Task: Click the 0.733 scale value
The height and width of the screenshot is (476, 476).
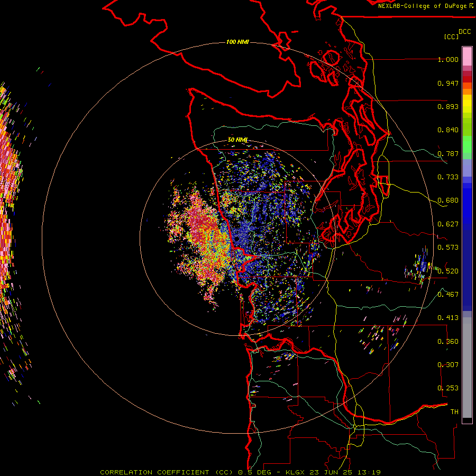Action: [x=448, y=177]
